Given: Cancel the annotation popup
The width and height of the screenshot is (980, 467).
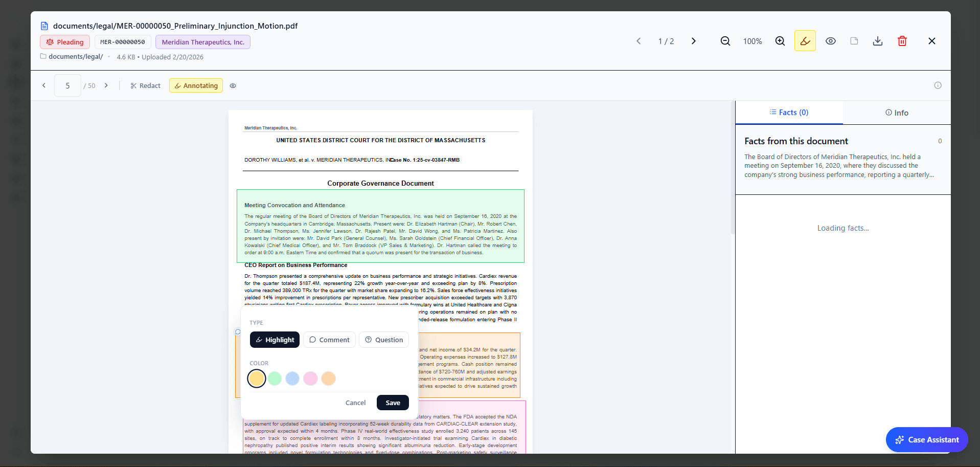Looking at the screenshot, I should (355, 403).
